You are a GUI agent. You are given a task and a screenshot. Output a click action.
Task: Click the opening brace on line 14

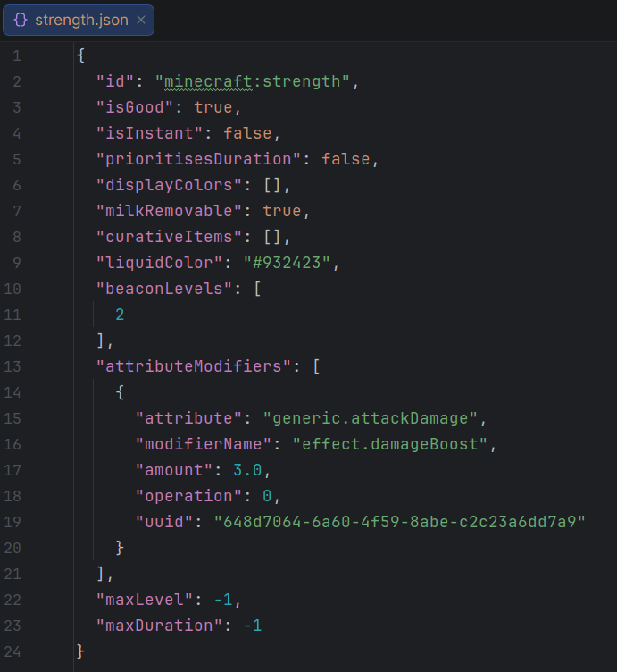pos(120,392)
